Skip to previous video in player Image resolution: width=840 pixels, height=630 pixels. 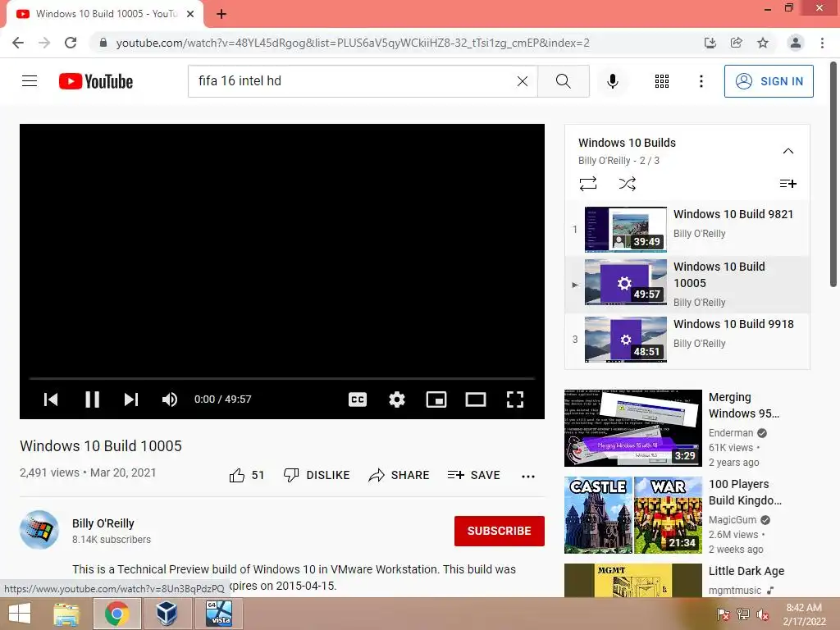[x=51, y=399]
